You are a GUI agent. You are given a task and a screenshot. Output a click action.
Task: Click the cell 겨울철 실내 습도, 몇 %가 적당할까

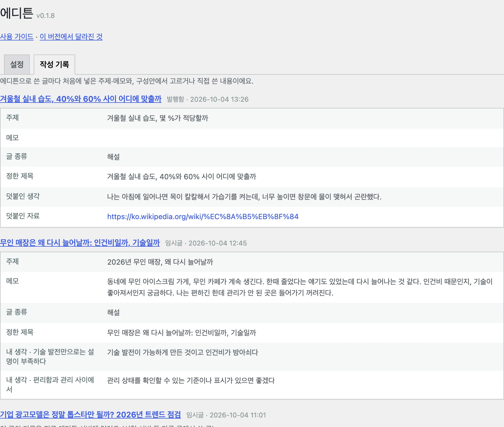(x=158, y=118)
